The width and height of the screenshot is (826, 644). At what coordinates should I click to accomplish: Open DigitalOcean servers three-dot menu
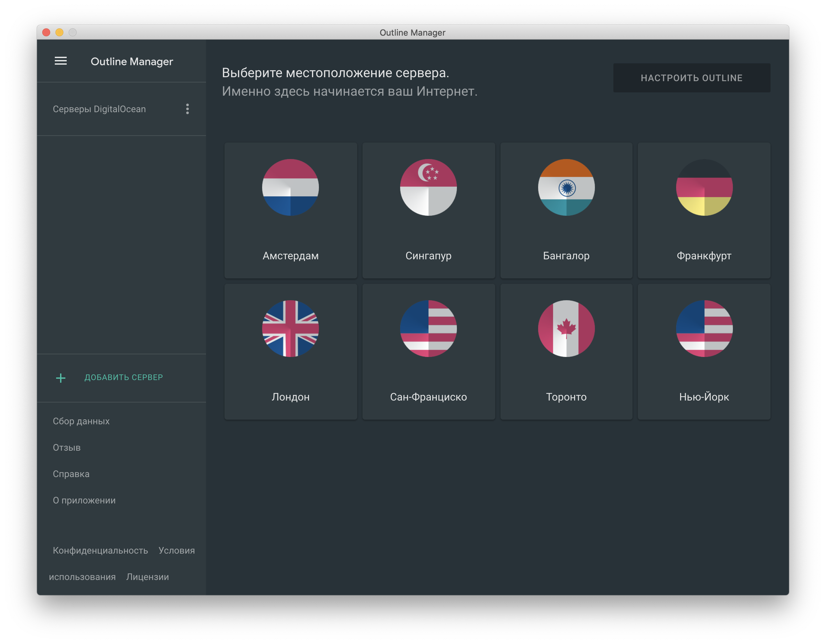pos(187,109)
